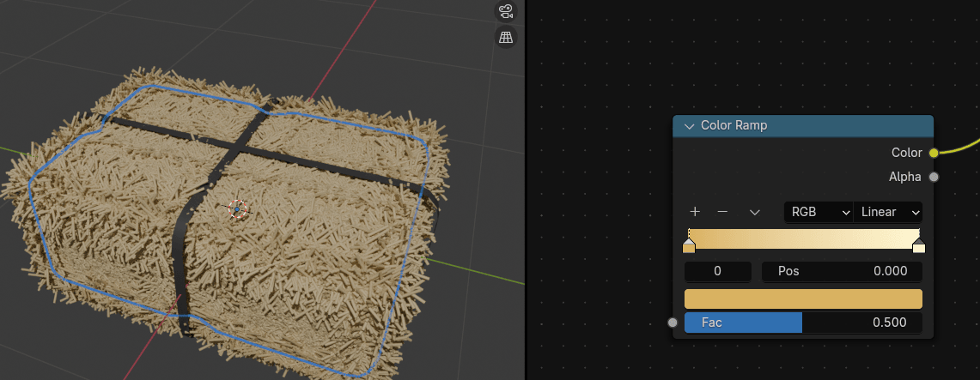
Task: Open the color ramp tools chevron menu
Action: [x=755, y=212]
